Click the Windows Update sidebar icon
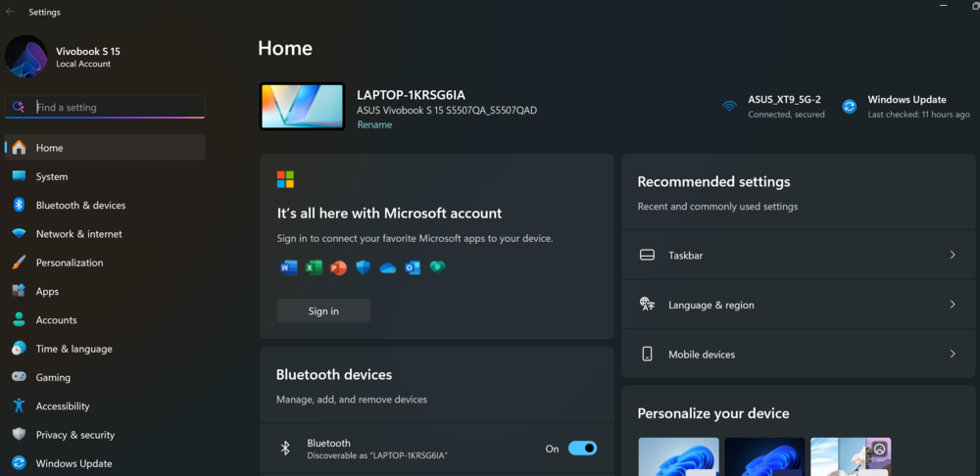This screenshot has height=476, width=980. [20, 463]
